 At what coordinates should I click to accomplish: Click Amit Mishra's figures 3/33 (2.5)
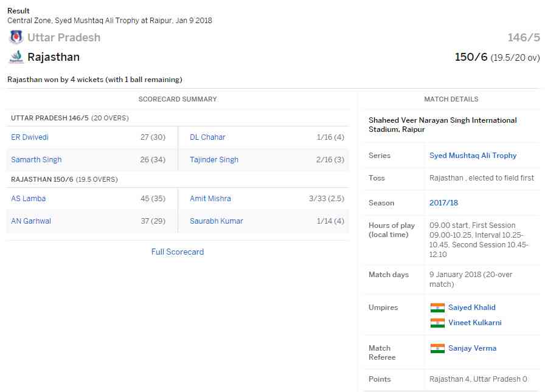tap(327, 199)
